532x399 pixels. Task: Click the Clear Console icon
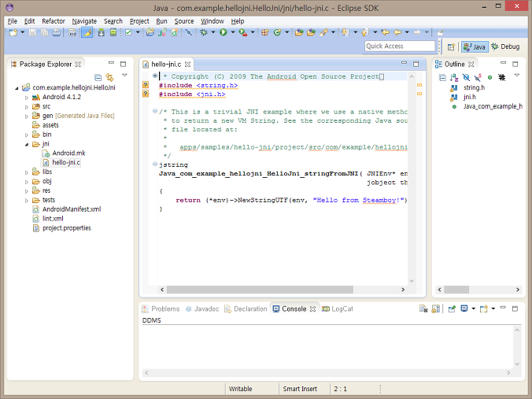click(x=423, y=308)
